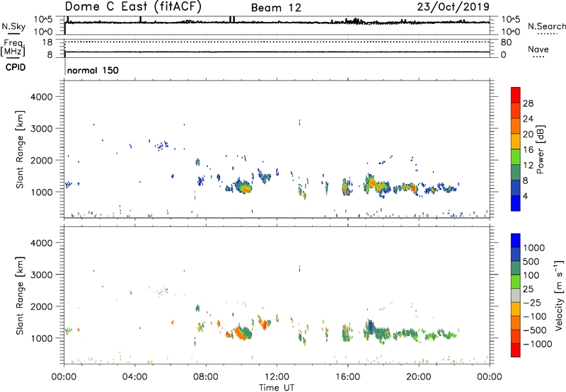Click the 'Time UT' axis title
The width and height of the screenshot is (566, 392).
277,388
